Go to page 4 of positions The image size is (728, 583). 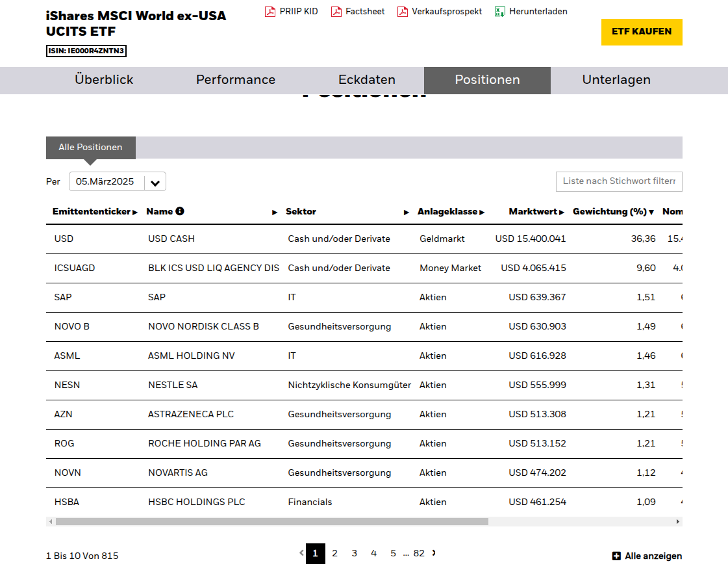(x=374, y=553)
